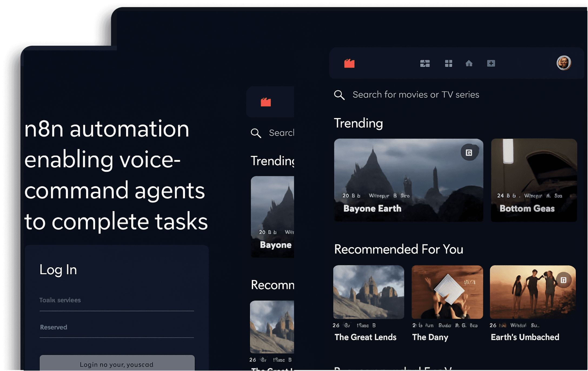Click 'The Dany' title text
588x371 pixels.
point(430,337)
